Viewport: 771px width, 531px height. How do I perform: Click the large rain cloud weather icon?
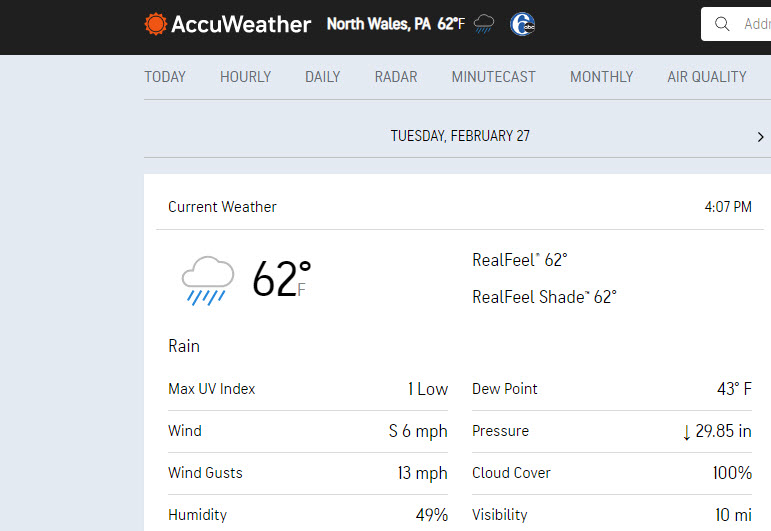point(208,280)
